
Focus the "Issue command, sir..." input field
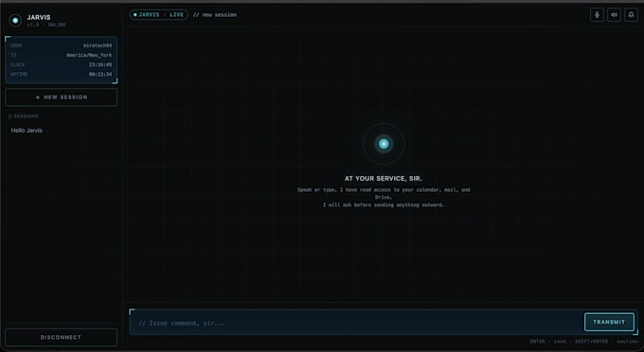[356, 323]
